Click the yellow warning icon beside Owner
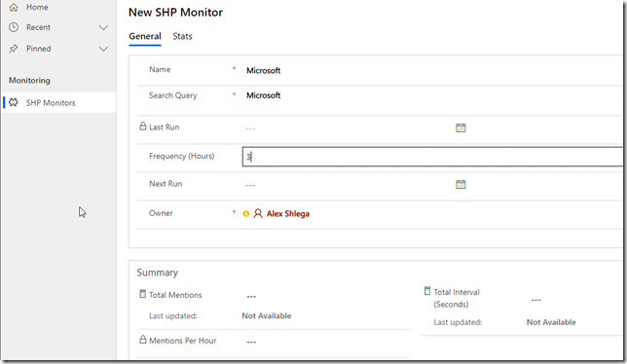Viewport: 627px width, 364px height. (x=246, y=214)
